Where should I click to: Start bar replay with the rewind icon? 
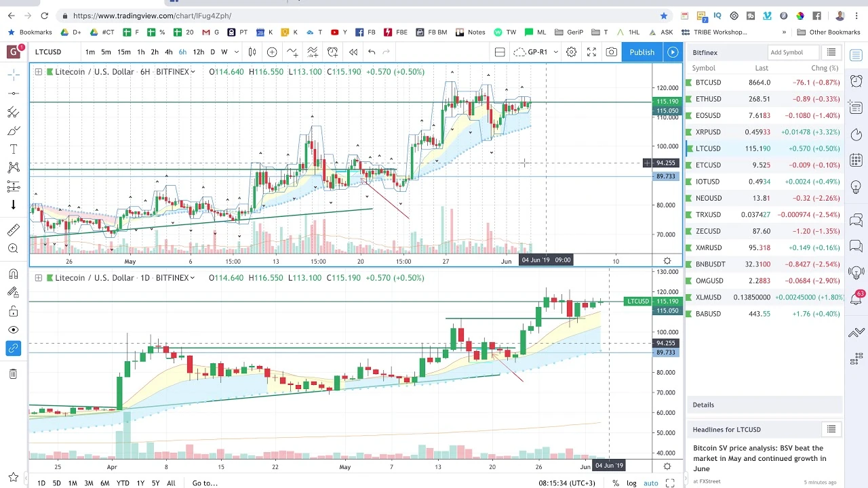click(353, 52)
